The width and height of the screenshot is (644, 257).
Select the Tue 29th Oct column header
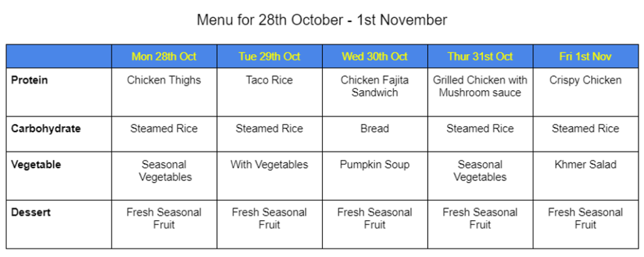(x=269, y=56)
